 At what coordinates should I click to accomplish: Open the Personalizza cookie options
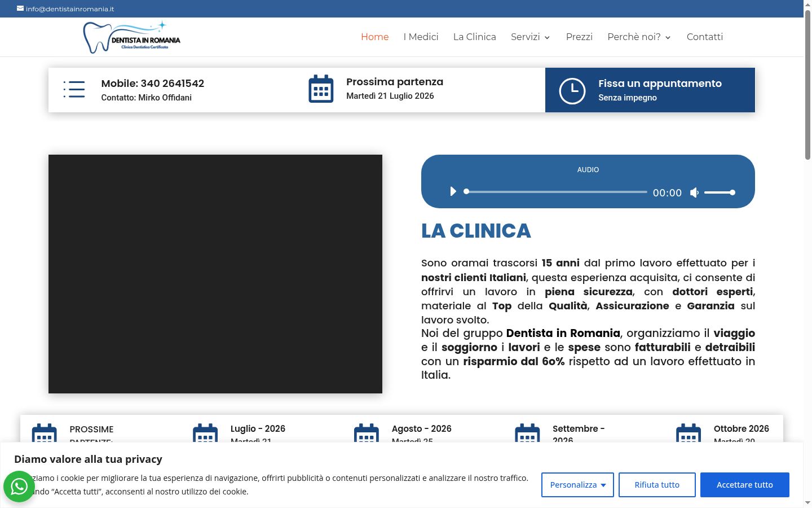tap(577, 485)
